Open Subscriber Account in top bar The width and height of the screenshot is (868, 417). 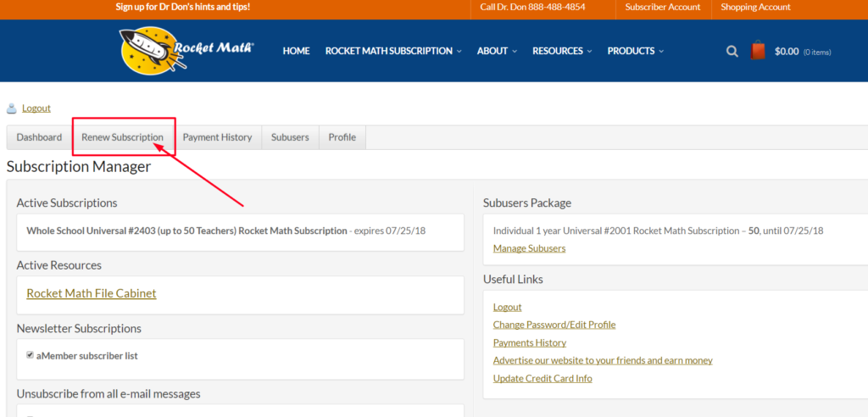(x=663, y=7)
